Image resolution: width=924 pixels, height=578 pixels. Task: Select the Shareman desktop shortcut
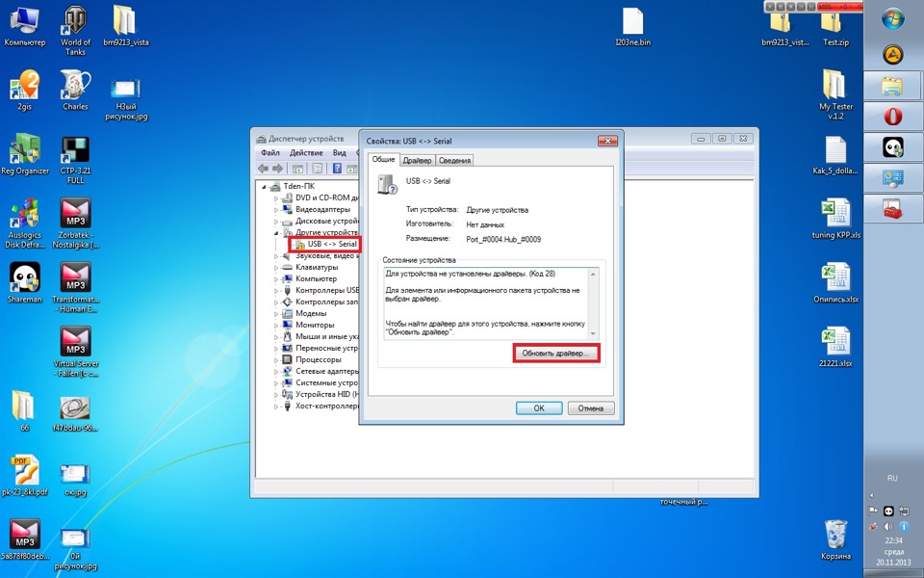click(x=25, y=282)
